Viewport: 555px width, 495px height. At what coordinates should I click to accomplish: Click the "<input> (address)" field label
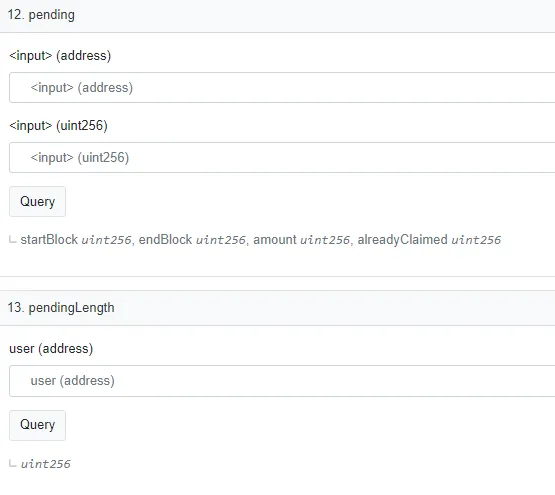tap(60, 56)
